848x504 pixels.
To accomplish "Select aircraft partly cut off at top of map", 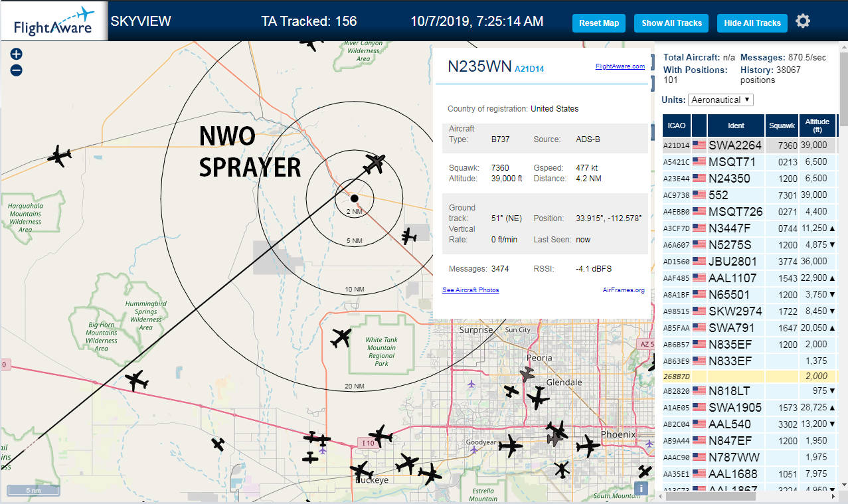I will coord(311,44).
